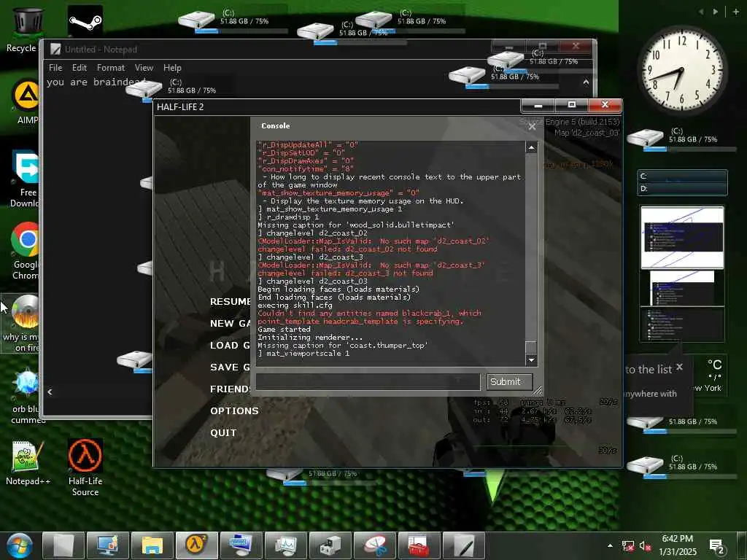This screenshot has height=560, width=747.
Task: Open the Action Center notification icon
Action: click(716, 547)
